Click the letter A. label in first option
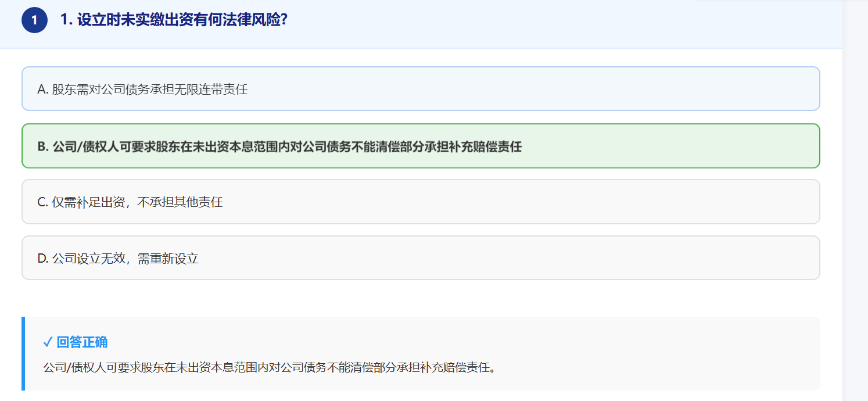 (42, 89)
